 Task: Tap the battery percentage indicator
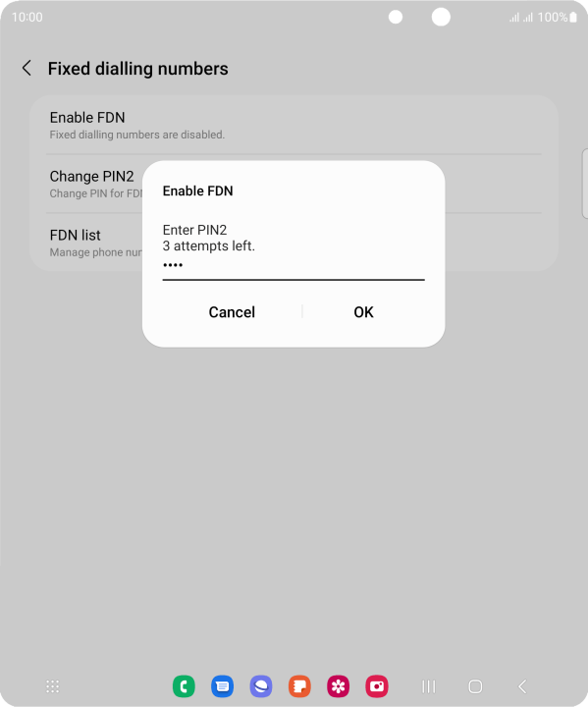pyautogui.click(x=558, y=17)
